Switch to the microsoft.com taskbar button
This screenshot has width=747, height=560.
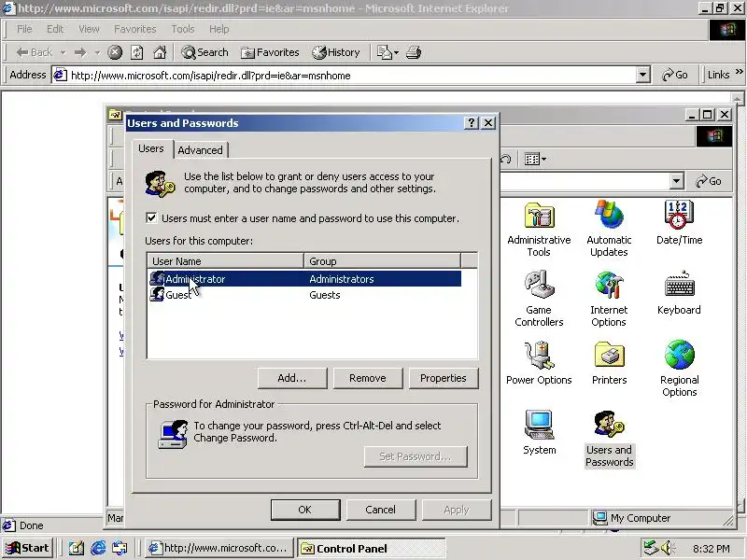coord(219,549)
